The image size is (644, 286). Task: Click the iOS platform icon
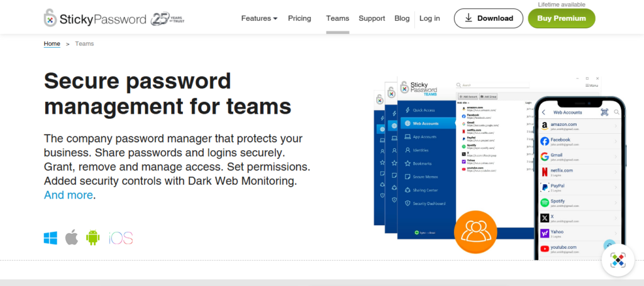pyautogui.click(x=121, y=238)
